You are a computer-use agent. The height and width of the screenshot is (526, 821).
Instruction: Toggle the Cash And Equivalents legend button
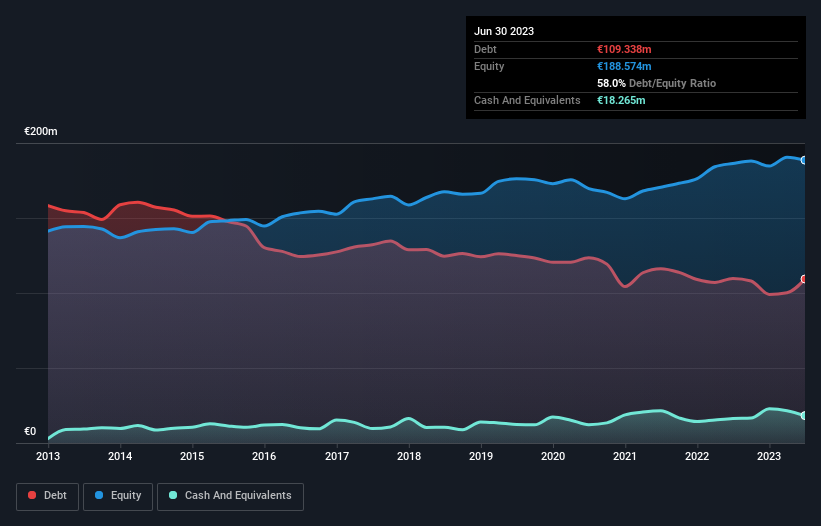[230, 496]
